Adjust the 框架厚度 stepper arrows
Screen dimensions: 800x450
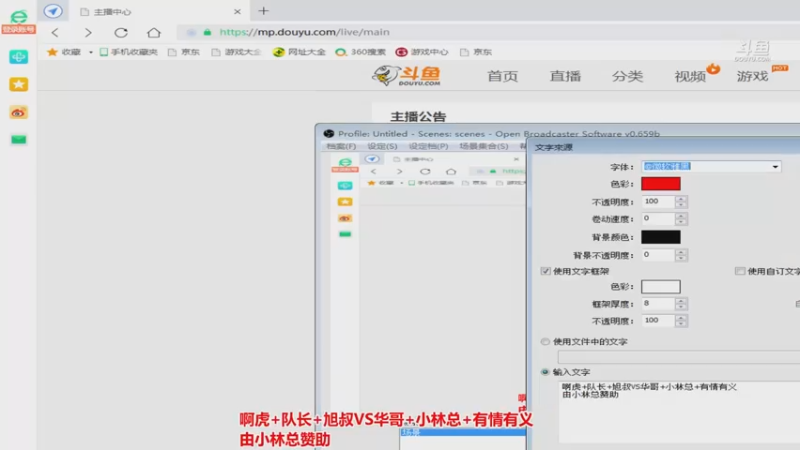pos(681,304)
